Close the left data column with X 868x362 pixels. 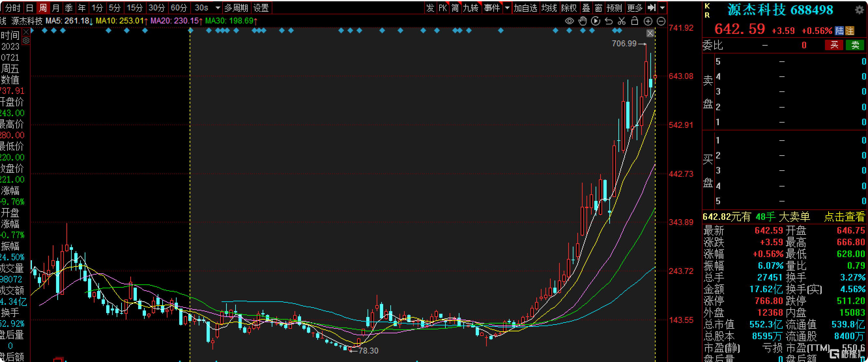[x=26, y=33]
